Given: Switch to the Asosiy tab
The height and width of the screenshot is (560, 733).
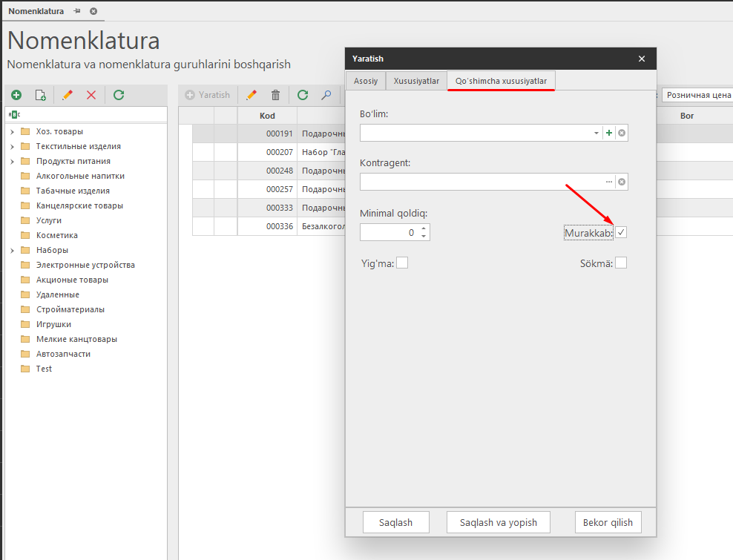Looking at the screenshot, I should pyautogui.click(x=365, y=81).
